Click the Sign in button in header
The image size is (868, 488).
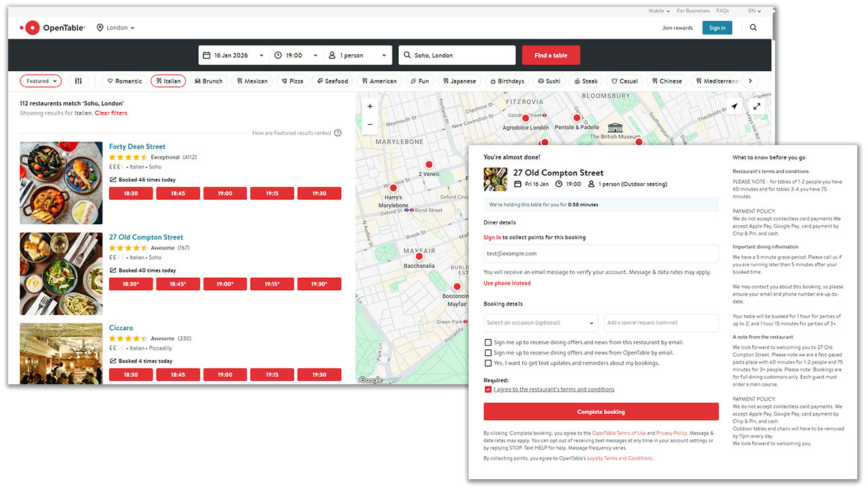coord(717,28)
